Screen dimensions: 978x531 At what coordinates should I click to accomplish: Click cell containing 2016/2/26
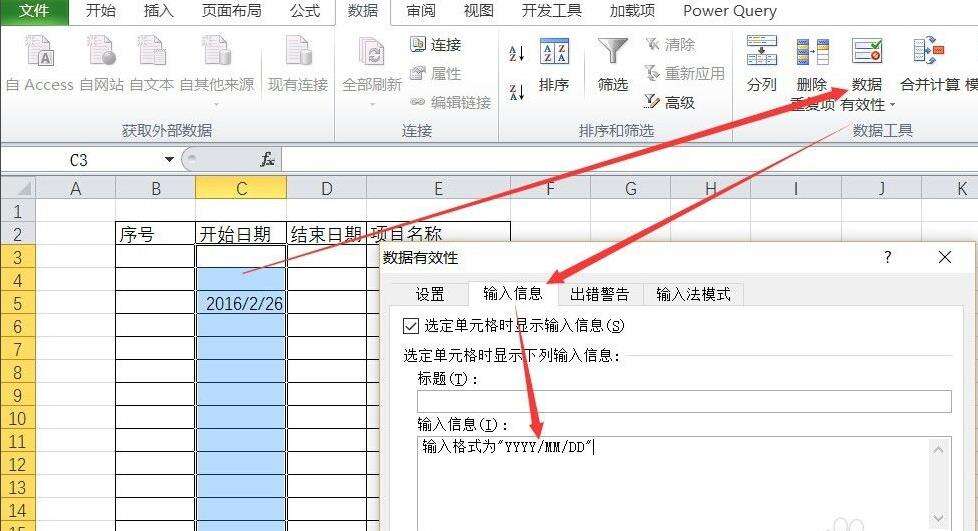click(x=241, y=303)
